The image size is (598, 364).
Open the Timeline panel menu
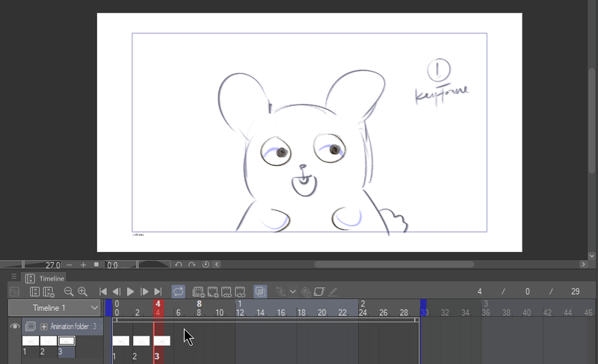(13, 277)
